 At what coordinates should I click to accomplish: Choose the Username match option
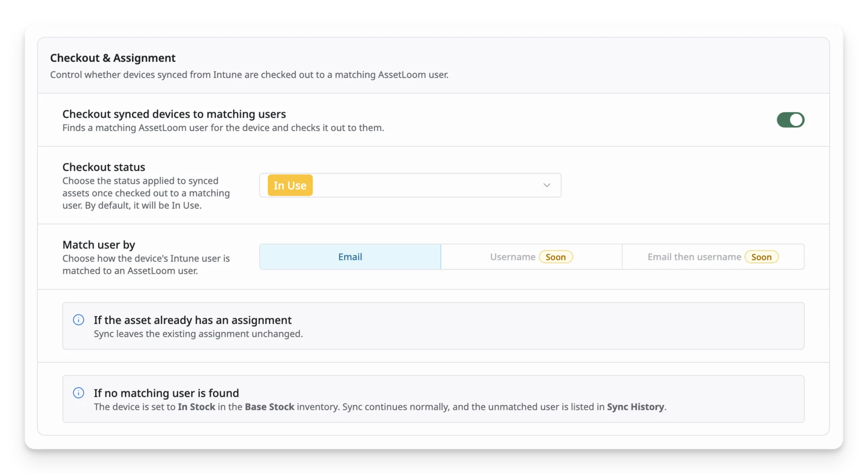[531, 257]
